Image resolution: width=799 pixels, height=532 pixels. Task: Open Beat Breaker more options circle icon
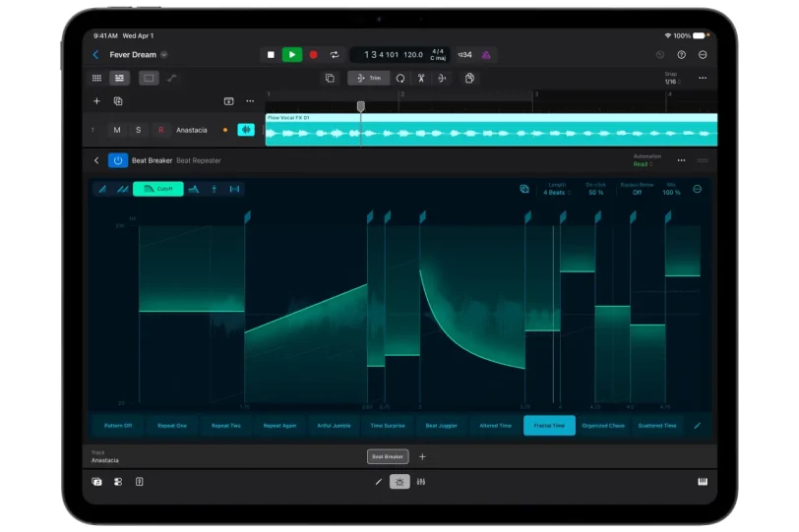tap(697, 189)
